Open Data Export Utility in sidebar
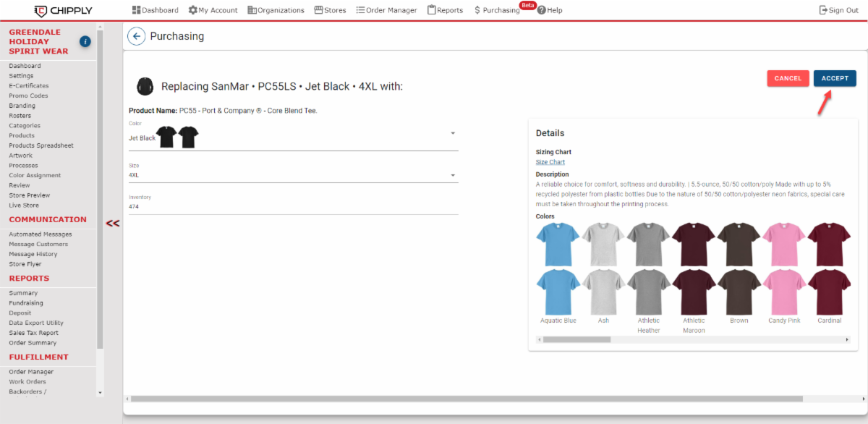The height and width of the screenshot is (424, 868). (36, 323)
